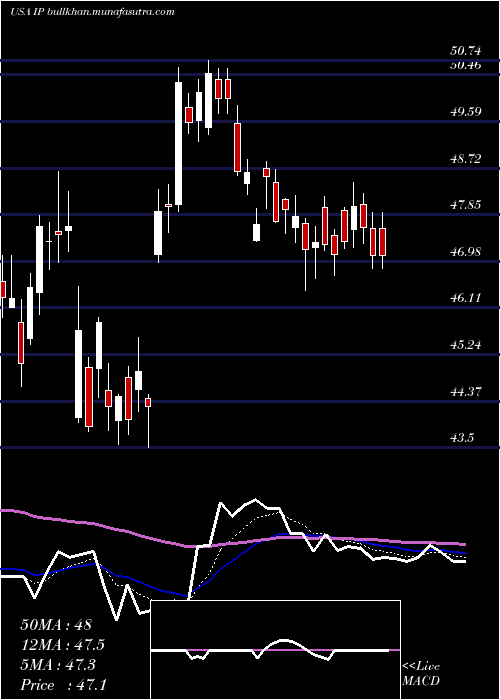
Task: Click the 43.5 price level label
Action: tap(462, 438)
